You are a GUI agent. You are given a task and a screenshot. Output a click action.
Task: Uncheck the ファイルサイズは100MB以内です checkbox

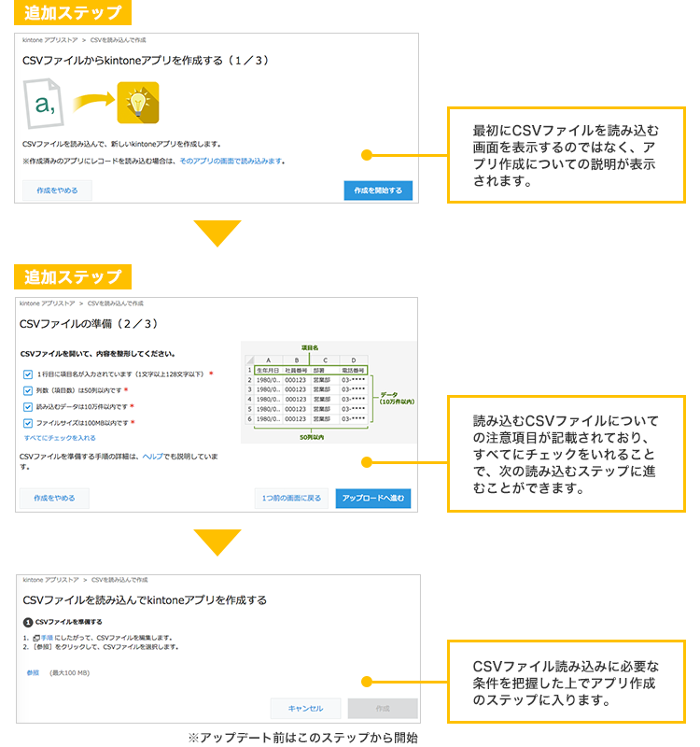point(28,423)
